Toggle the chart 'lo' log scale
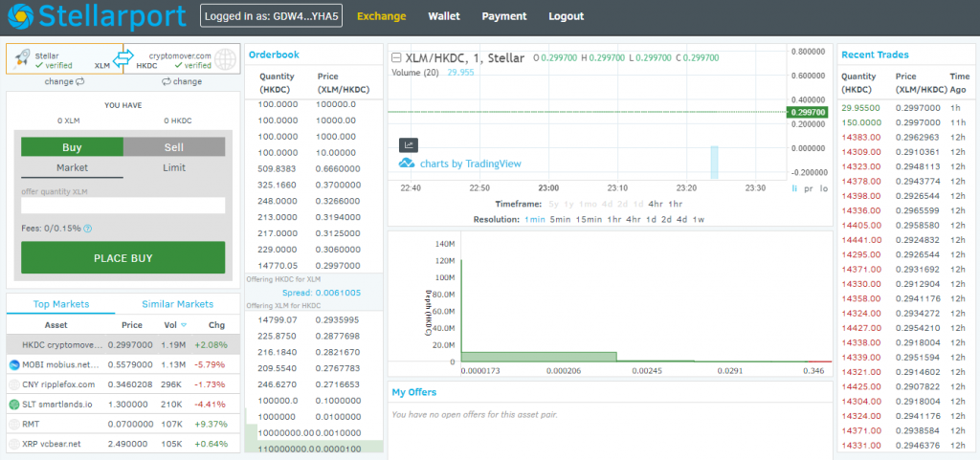The image size is (980, 460). pos(823,189)
